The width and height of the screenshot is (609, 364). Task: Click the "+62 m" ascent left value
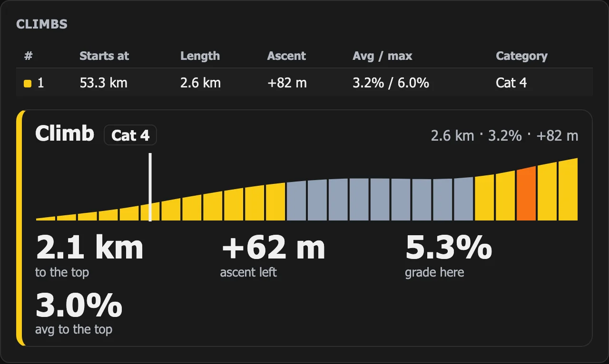click(x=273, y=248)
